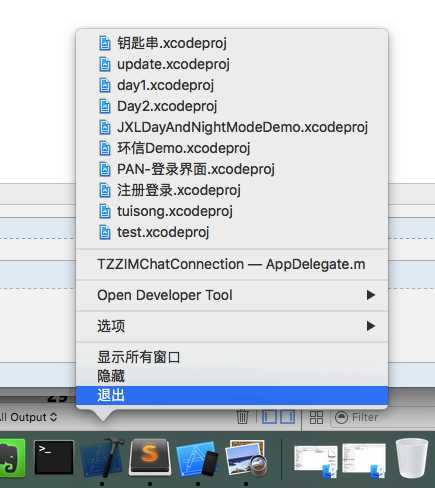Viewport: 435px width, 488px height.
Task: Restore first minimized window thumbnail in Dock
Action: [315, 462]
